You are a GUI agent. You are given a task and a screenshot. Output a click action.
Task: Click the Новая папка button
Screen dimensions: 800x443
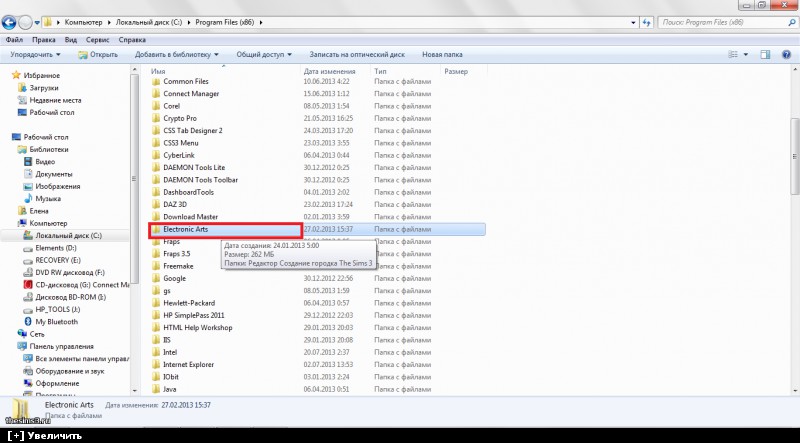coord(442,55)
